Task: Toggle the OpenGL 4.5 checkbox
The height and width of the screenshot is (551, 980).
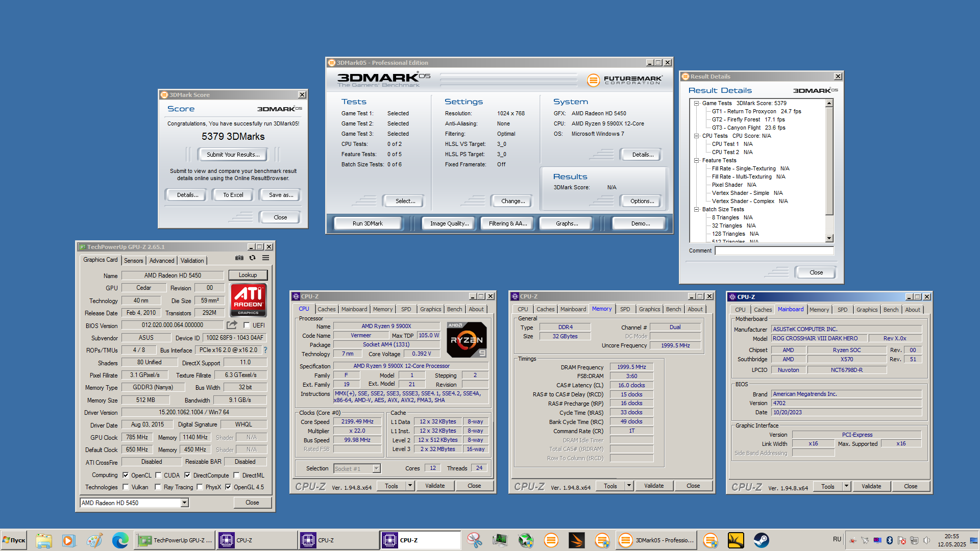Action: coord(228,487)
